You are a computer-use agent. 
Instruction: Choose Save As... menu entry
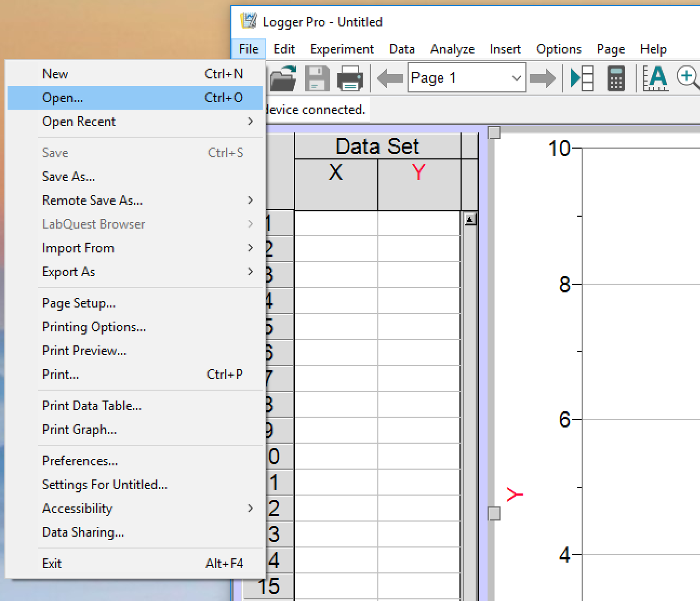(135, 177)
